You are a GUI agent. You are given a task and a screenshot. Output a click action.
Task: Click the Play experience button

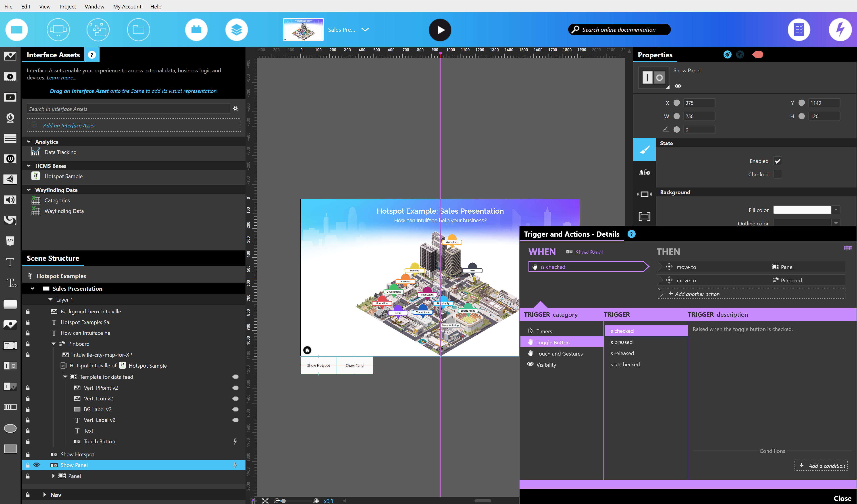tap(440, 30)
